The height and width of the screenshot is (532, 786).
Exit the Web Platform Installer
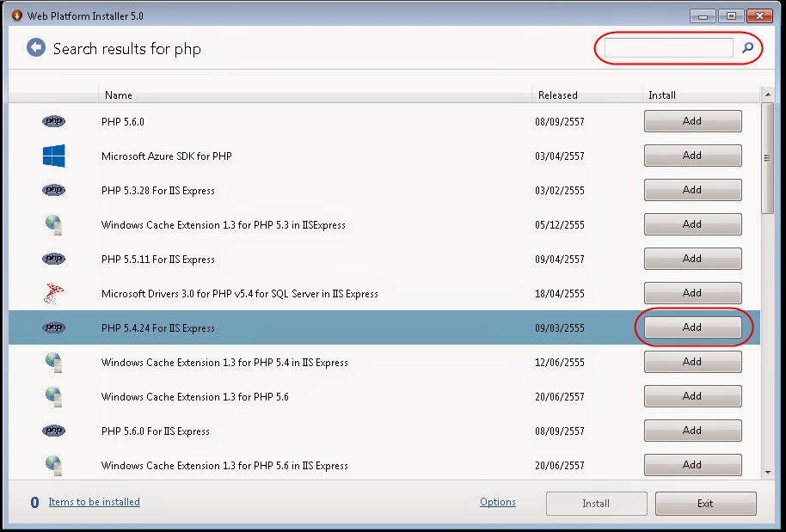[x=705, y=503]
